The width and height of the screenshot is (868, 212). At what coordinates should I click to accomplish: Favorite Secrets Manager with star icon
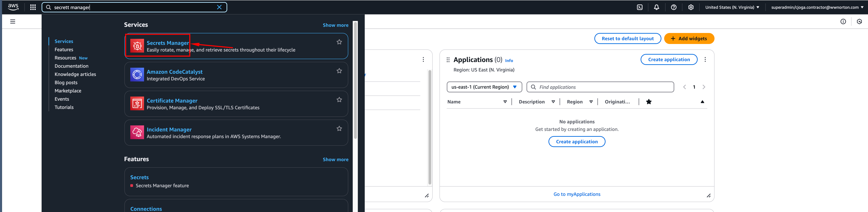(339, 42)
